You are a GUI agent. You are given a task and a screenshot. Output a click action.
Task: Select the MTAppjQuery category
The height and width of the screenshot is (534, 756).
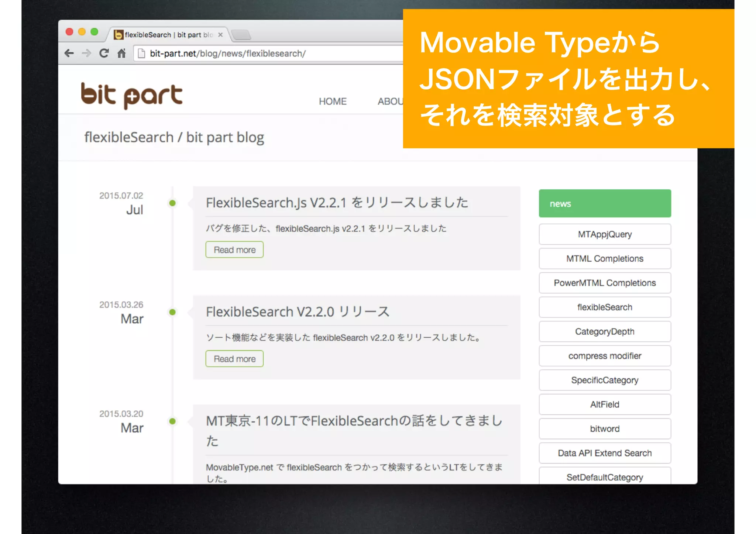click(605, 234)
